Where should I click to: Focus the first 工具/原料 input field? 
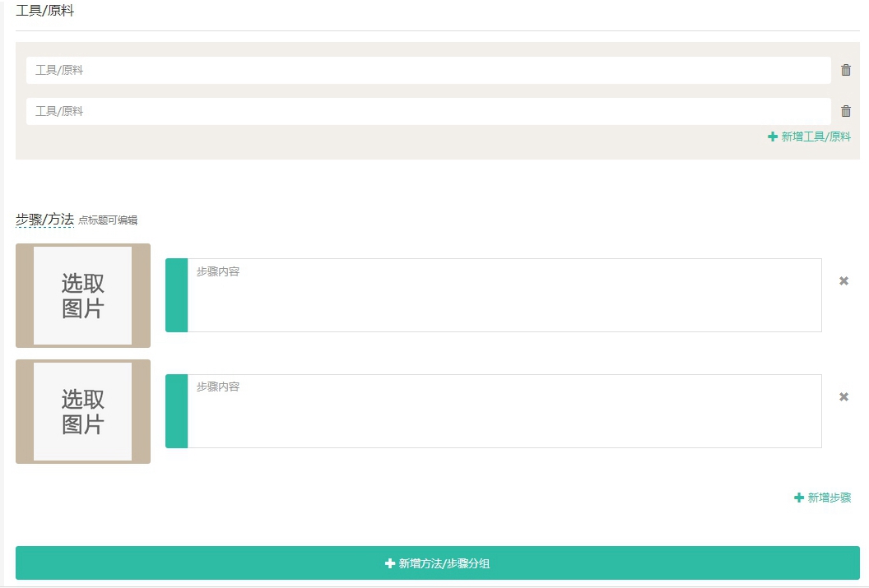coord(428,70)
